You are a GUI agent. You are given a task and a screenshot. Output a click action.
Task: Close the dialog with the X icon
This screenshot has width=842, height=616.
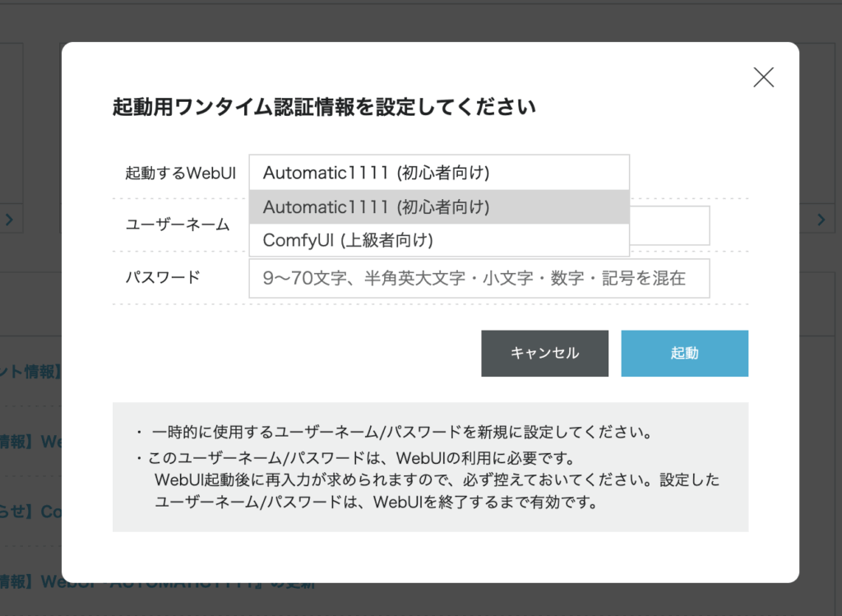pyautogui.click(x=763, y=77)
